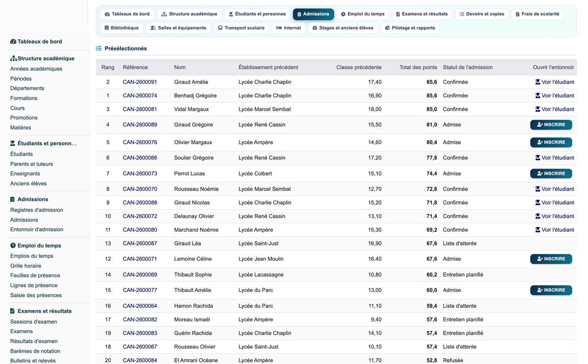The width and height of the screenshot is (588, 364).
Task: Click status Refusée for El Amrani Océane
Action: pos(453,360)
